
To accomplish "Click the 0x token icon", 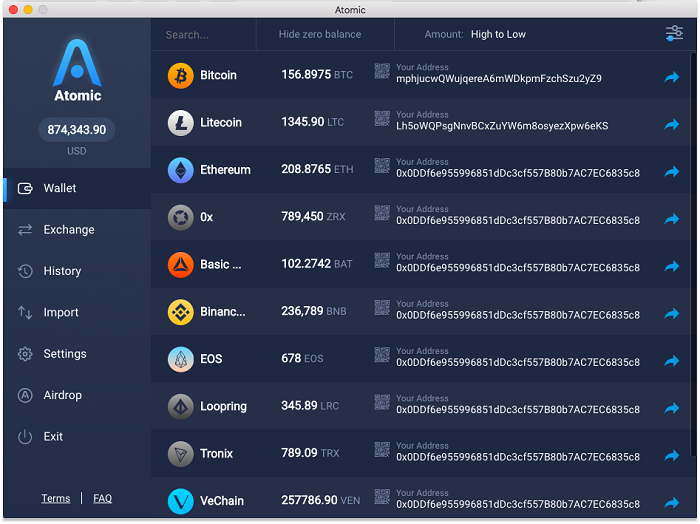I will click(x=180, y=217).
